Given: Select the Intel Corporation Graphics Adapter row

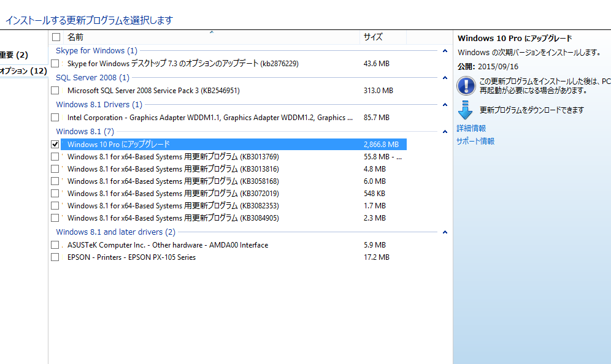Looking at the screenshot, I should pyautogui.click(x=233, y=117).
